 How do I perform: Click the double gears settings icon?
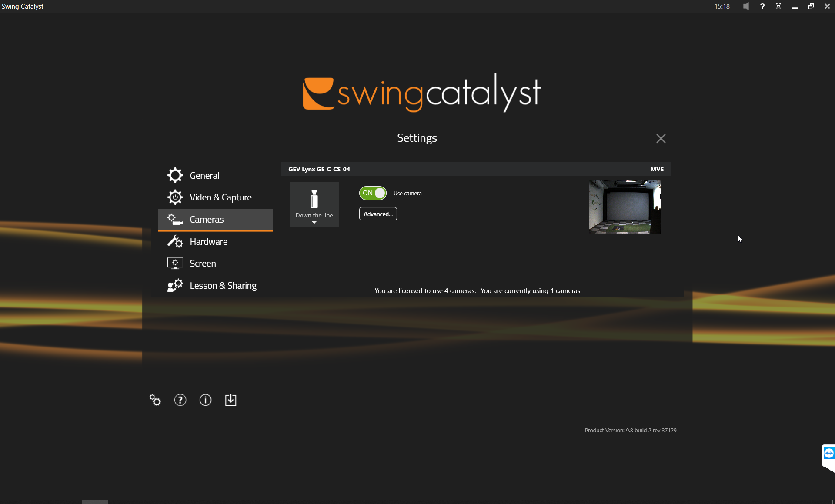coord(155,400)
